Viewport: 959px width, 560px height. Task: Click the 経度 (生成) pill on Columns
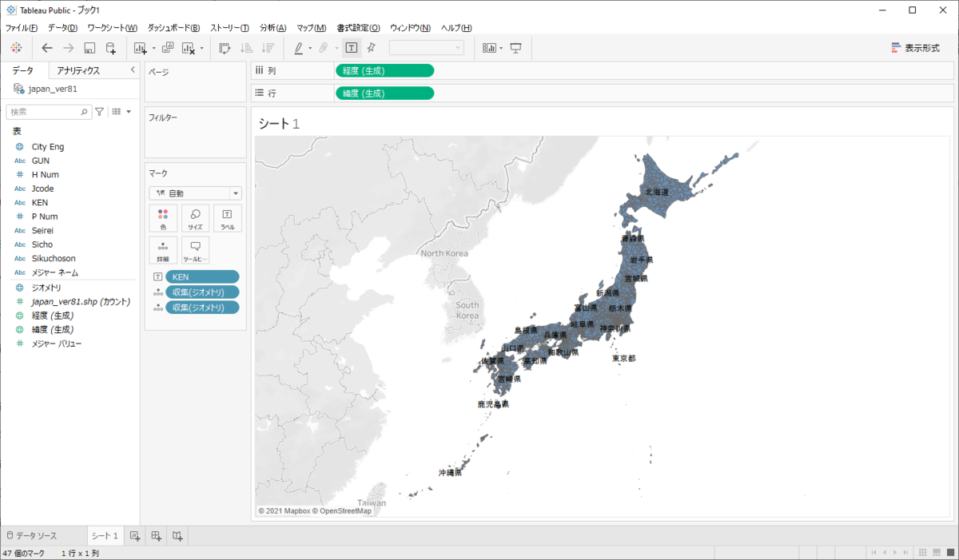click(x=384, y=70)
